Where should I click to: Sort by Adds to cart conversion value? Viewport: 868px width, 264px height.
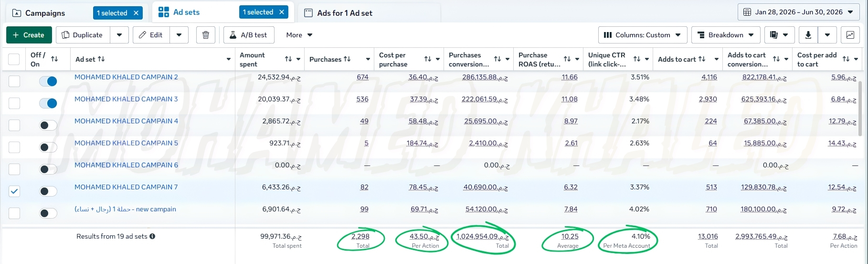click(x=776, y=59)
